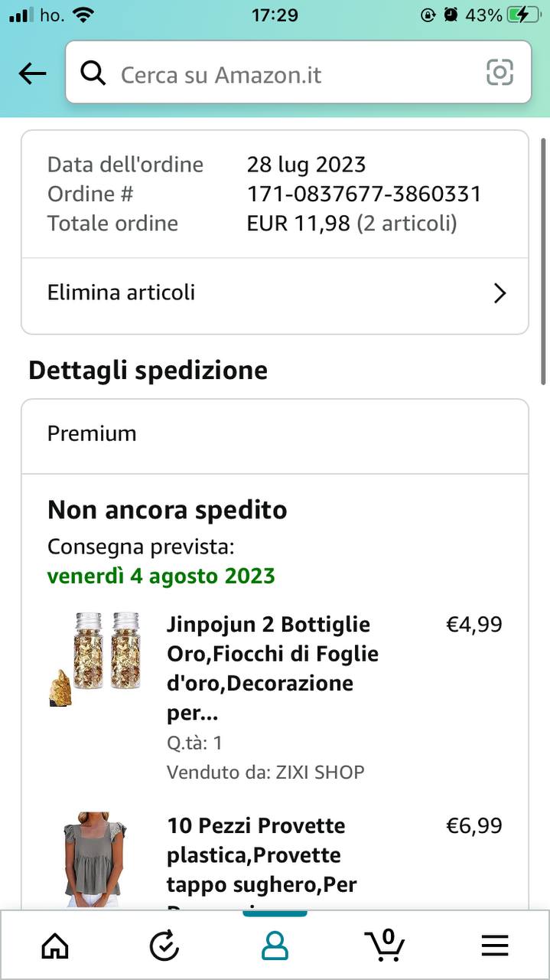Open the buy-again history icon
This screenshot has width=550, height=980.
point(164,946)
